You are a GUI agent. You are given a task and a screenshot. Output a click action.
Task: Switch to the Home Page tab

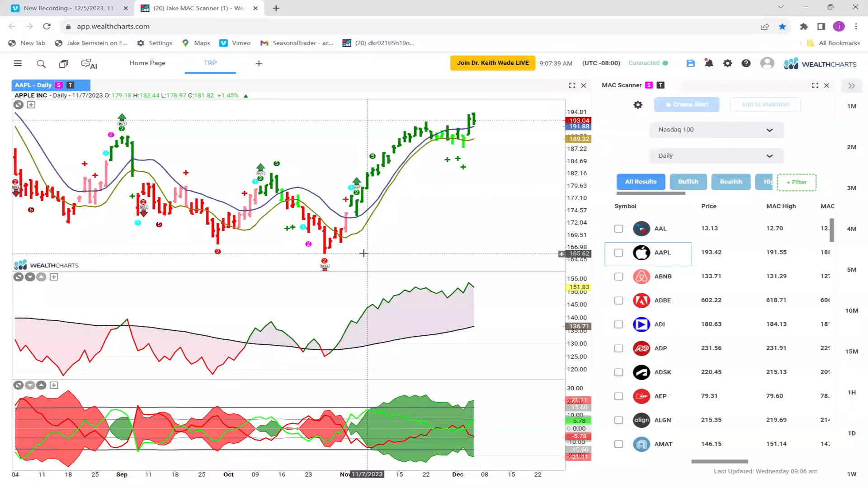point(147,63)
